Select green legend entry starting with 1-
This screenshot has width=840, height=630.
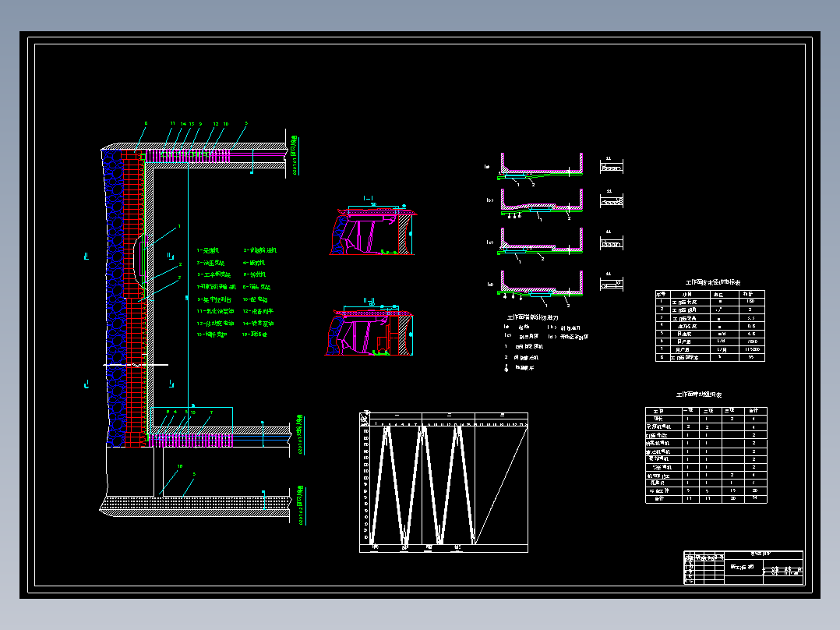(208, 250)
